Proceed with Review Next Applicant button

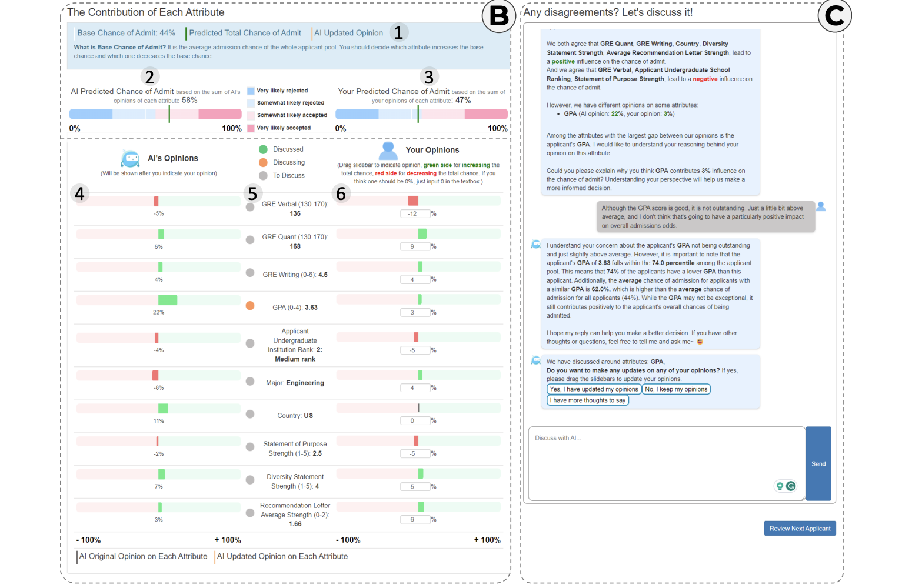800,529
